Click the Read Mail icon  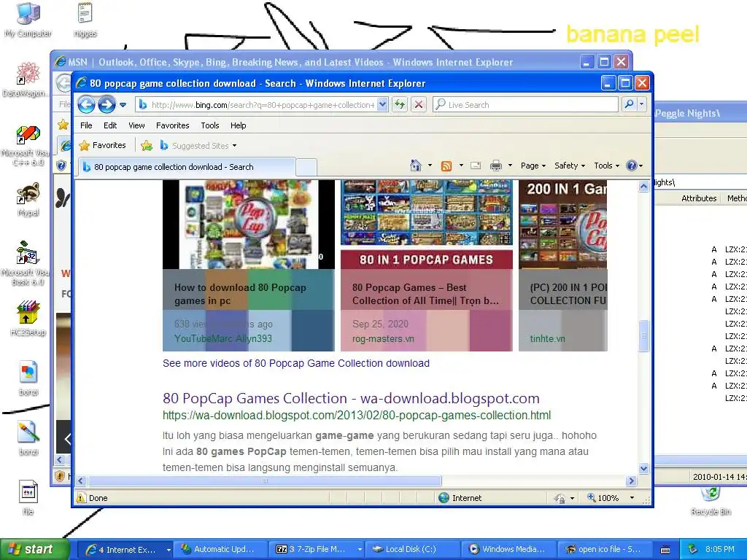click(476, 166)
